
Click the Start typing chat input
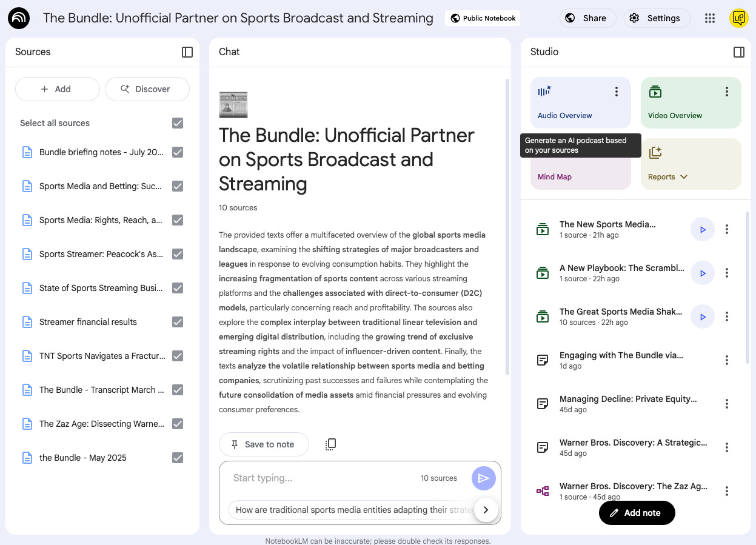click(321, 478)
